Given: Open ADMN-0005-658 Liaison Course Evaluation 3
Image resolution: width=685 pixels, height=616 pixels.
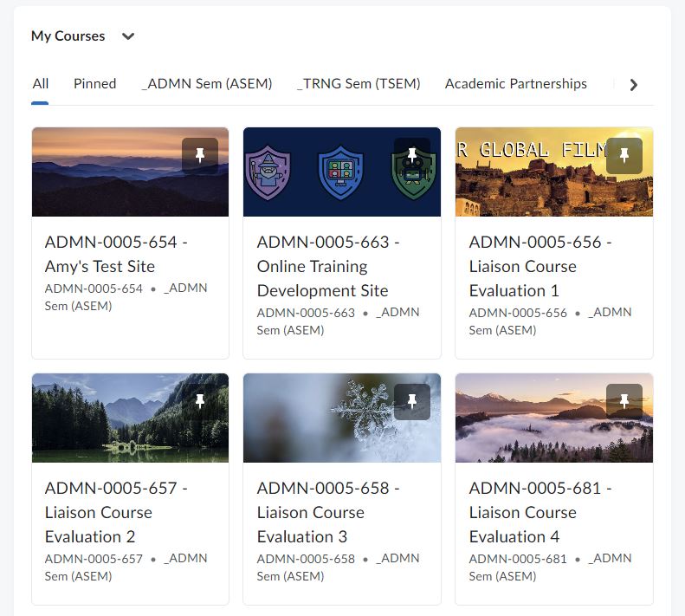Looking at the screenshot, I should pos(328,512).
